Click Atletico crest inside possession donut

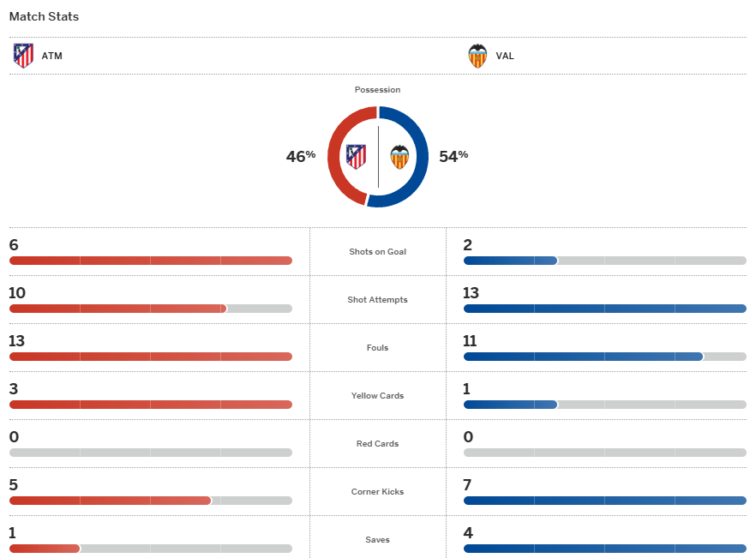point(356,156)
